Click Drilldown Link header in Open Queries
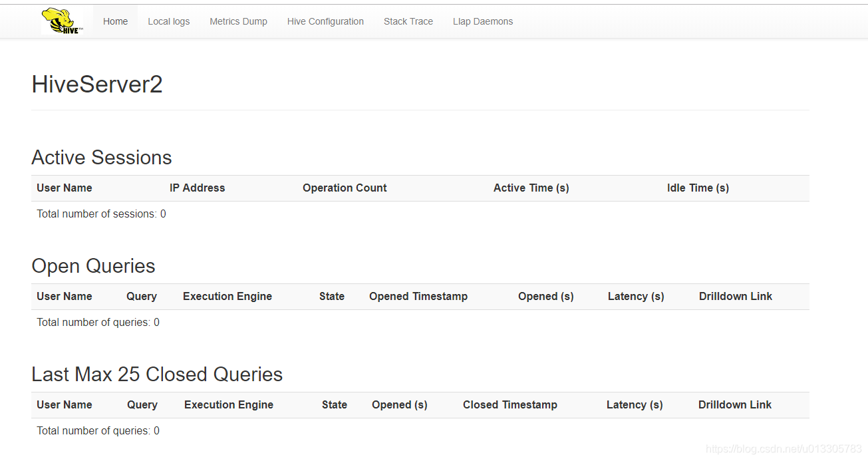868x461 pixels. [x=736, y=296]
